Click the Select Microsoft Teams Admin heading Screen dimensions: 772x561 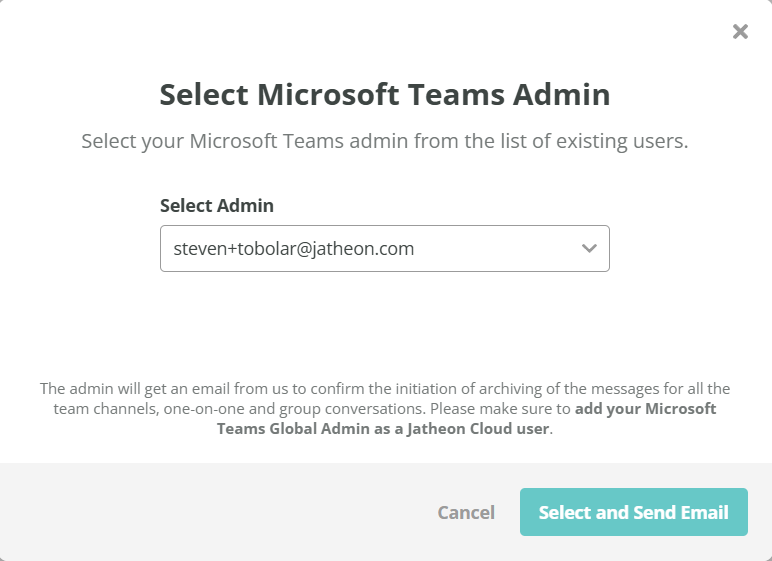(x=385, y=94)
